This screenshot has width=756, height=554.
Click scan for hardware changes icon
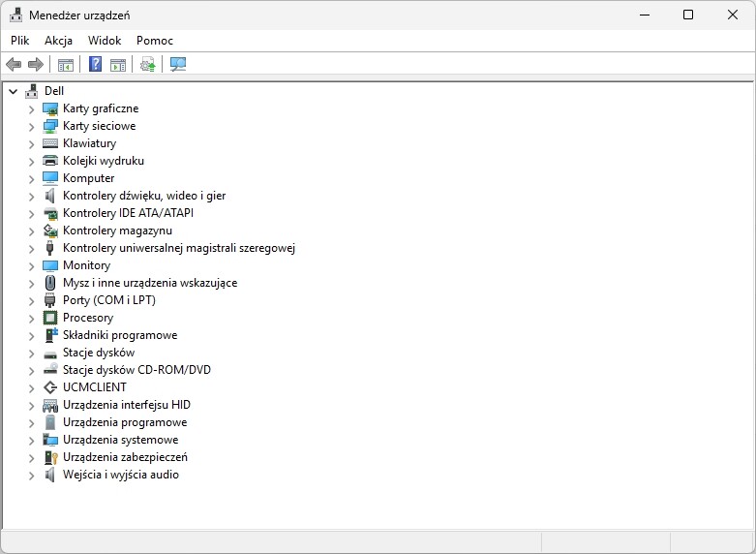tap(178, 65)
